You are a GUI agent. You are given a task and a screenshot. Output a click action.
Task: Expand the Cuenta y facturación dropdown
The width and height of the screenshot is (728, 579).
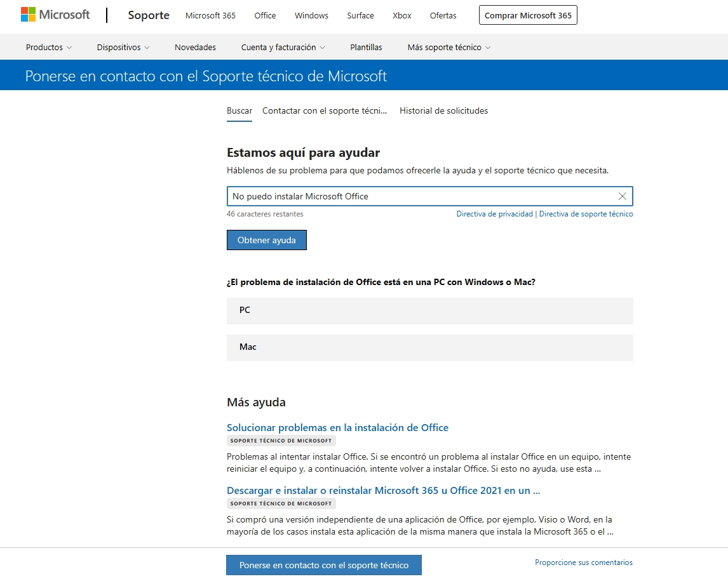[283, 48]
